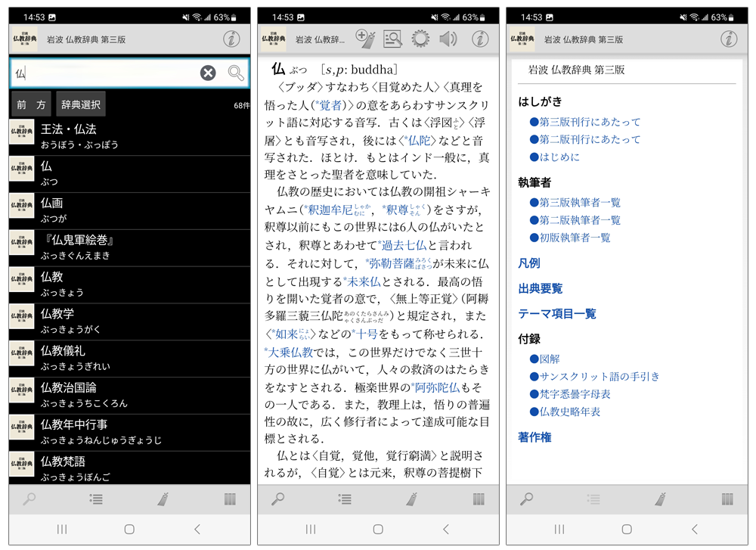The image size is (756, 550).
Task: Tap search tab in search screen bottom bar
Action: 29,499
